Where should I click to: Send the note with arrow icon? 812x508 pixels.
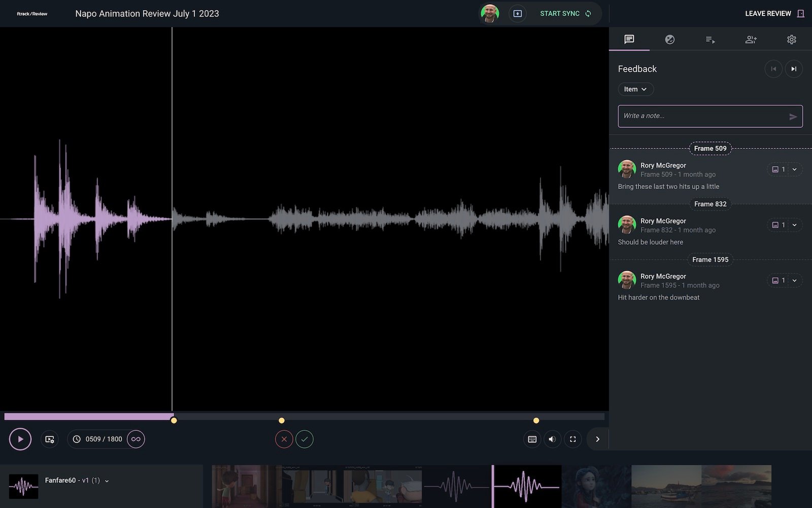(793, 117)
